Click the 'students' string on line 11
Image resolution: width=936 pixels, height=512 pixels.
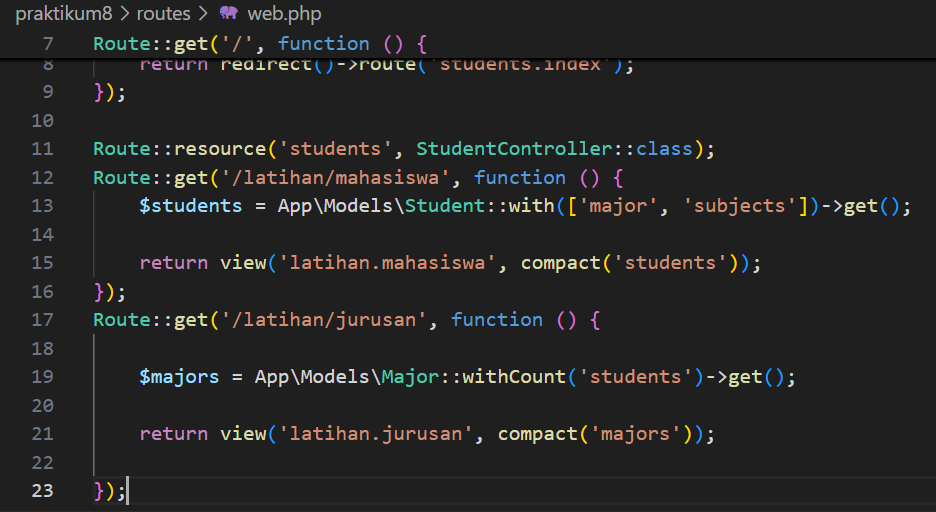(335, 149)
